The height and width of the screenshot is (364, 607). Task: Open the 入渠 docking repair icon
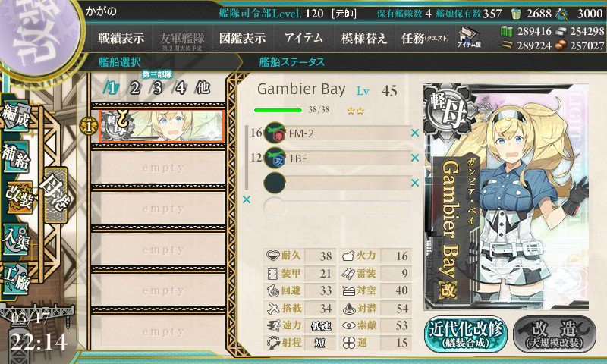tap(15, 240)
